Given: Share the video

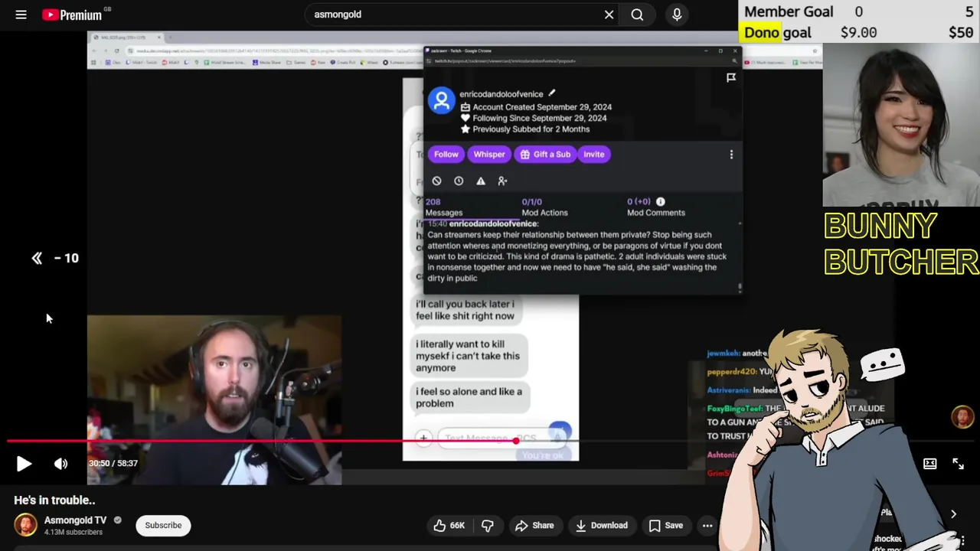Looking at the screenshot, I should point(534,525).
